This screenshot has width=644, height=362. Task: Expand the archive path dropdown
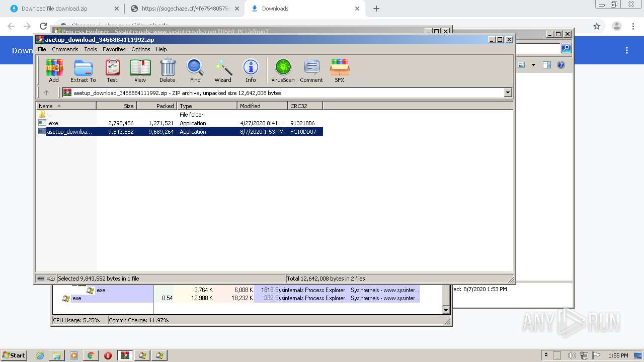tap(508, 93)
